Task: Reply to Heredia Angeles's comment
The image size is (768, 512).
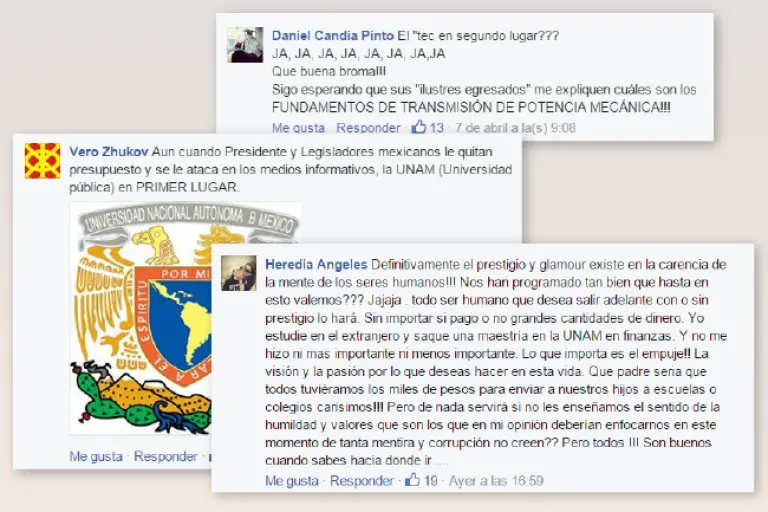Action: point(361,481)
